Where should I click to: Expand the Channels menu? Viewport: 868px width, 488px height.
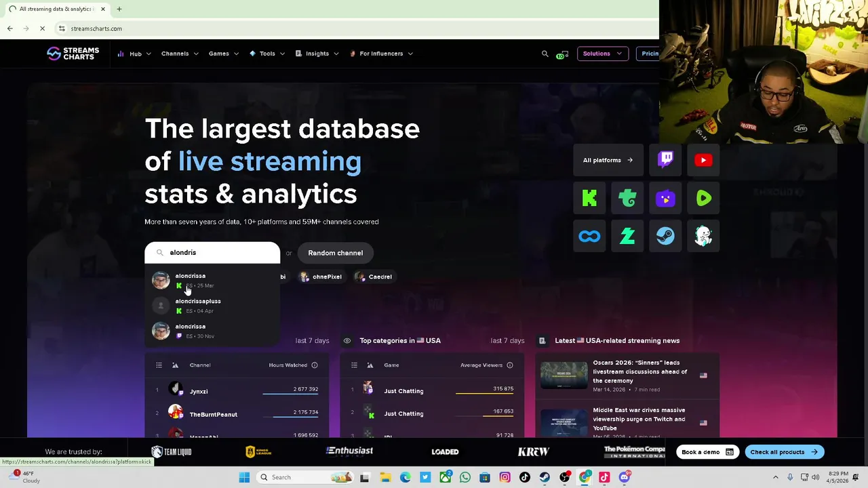(180, 54)
